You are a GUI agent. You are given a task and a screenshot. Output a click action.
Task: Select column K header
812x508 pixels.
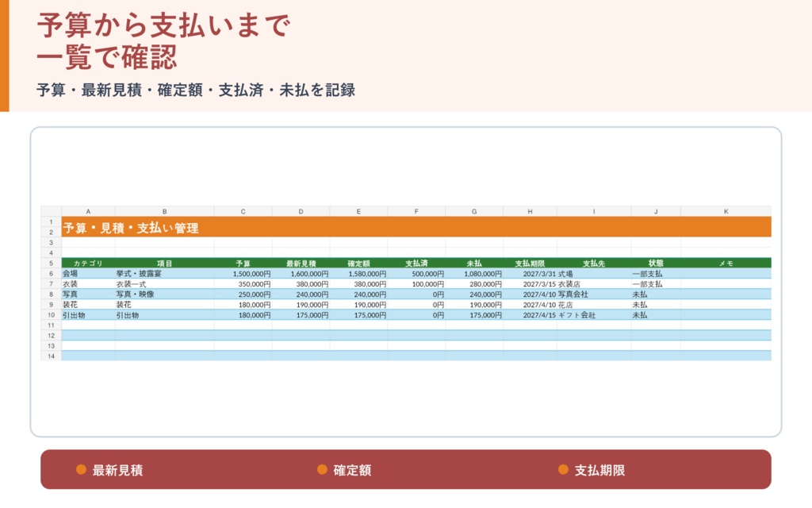click(x=726, y=211)
